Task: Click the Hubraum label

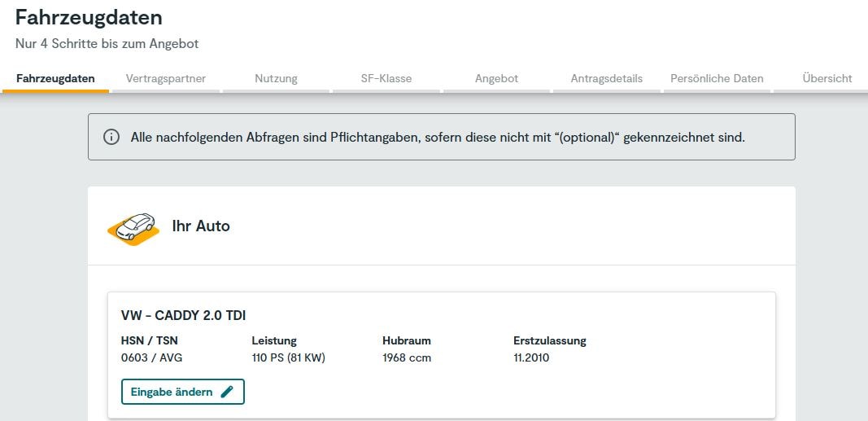Action: tap(406, 340)
